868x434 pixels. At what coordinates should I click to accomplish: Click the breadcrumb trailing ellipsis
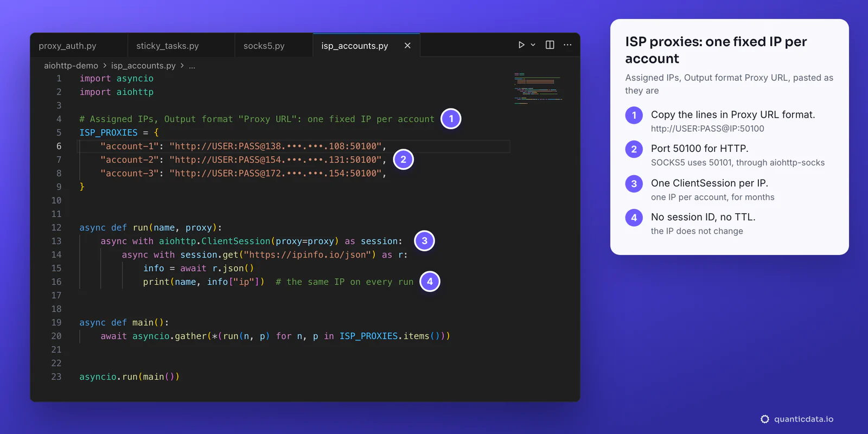(192, 66)
